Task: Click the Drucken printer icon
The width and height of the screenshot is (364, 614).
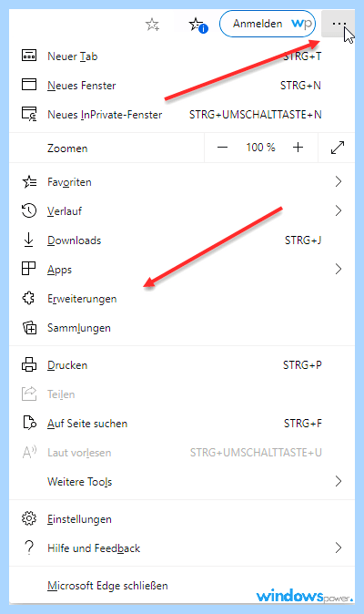Action: [29, 364]
